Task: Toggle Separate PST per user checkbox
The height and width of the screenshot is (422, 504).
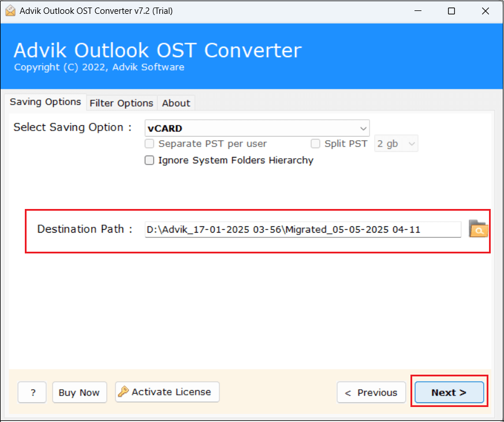Action: point(149,143)
